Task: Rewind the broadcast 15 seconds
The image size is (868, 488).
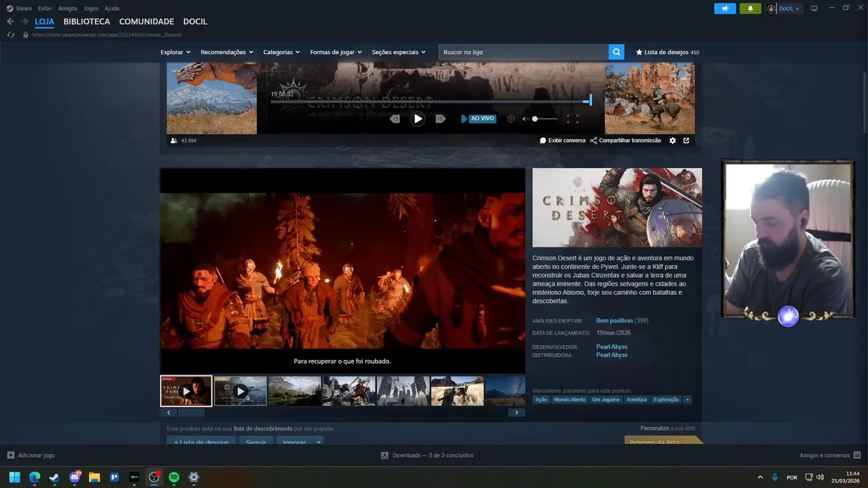Action: point(395,119)
